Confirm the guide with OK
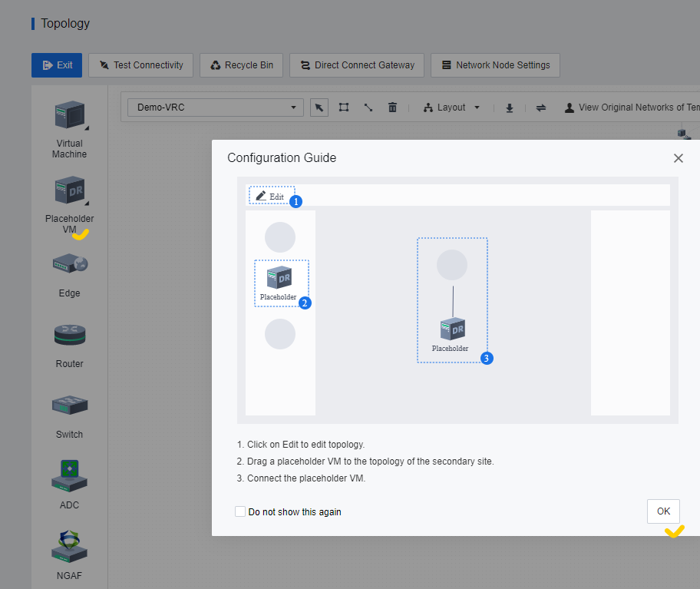 (663, 511)
